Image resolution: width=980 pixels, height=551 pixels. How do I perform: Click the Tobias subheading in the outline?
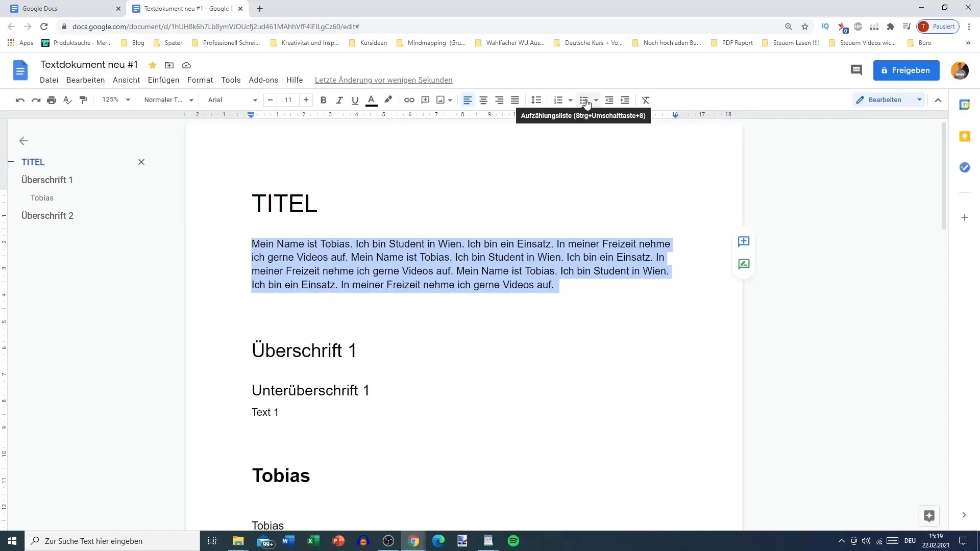point(42,197)
